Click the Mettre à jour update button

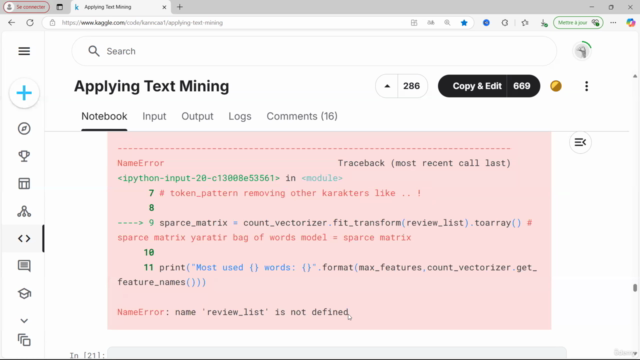[x=578, y=23]
